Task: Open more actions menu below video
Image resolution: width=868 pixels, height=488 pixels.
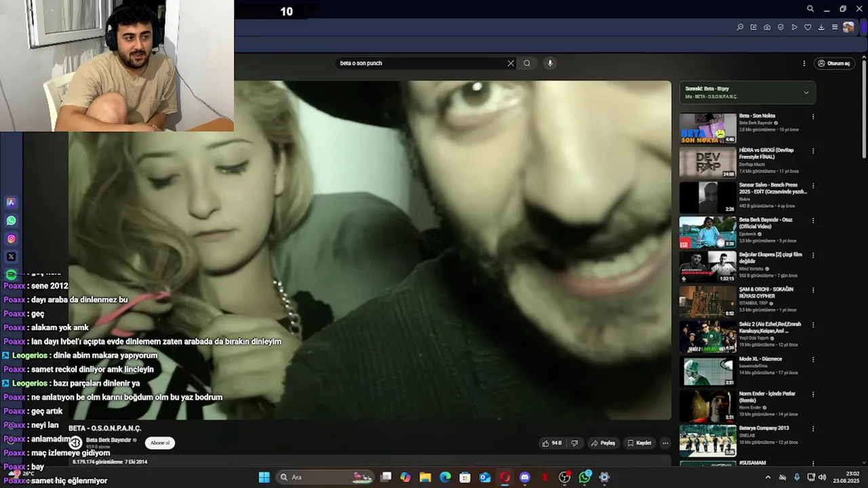Action: pyautogui.click(x=665, y=443)
